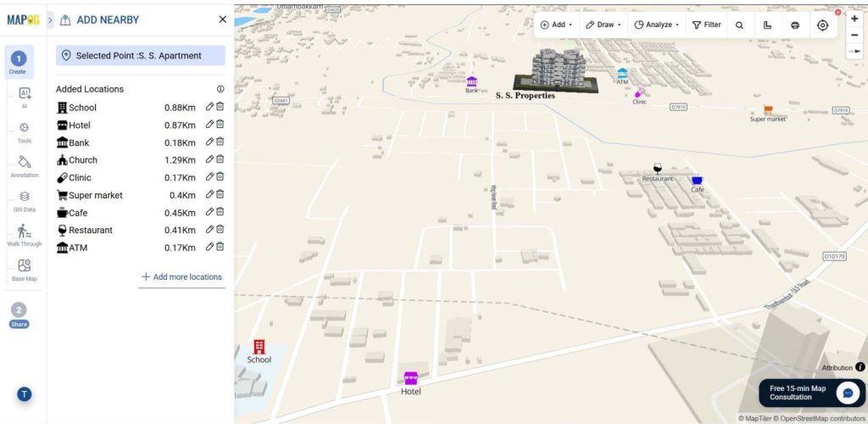Open Free 15-min Map Consultation chat
This screenshot has height=424, width=868.
[811, 393]
